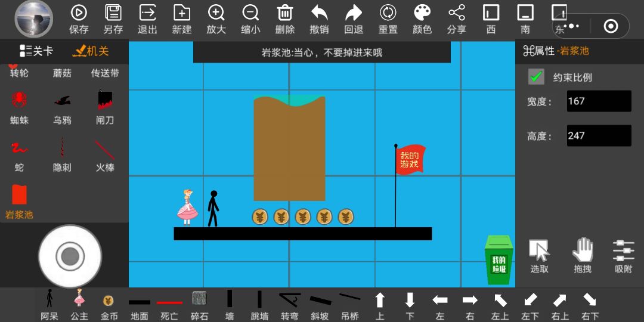Toggle the 吸附 snap tool
Screen dimensions: 644x322
point(624,256)
